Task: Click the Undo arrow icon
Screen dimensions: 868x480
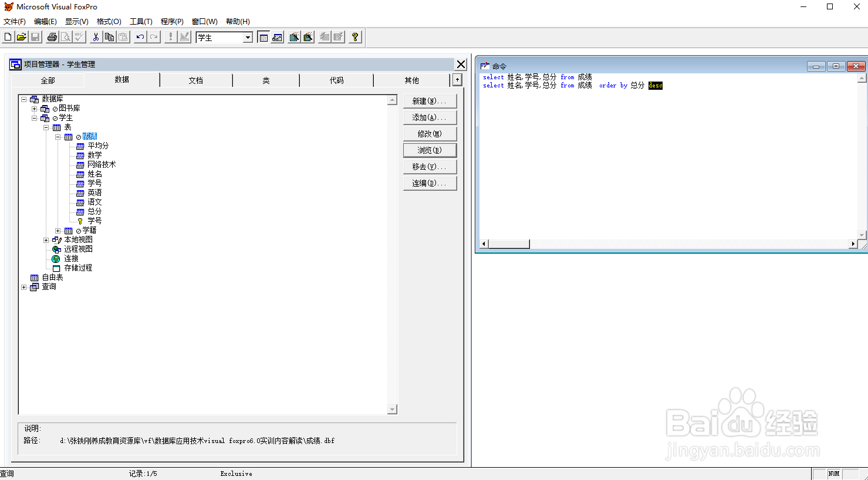Action: pyautogui.click(x=140, y=37)
